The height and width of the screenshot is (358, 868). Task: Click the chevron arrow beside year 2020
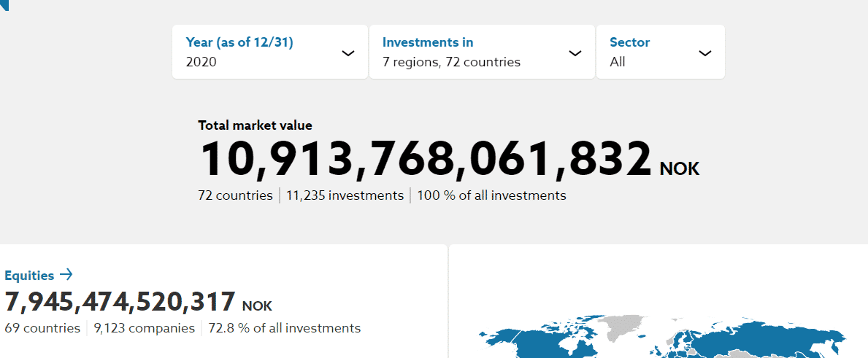(348, 53)
